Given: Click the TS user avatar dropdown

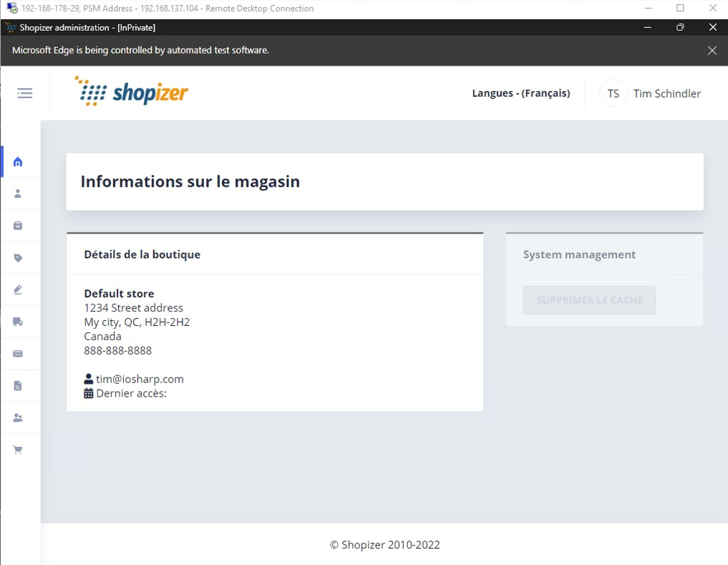Looking at the screenshot, I should pyautogui.click(x=613, y=93).
